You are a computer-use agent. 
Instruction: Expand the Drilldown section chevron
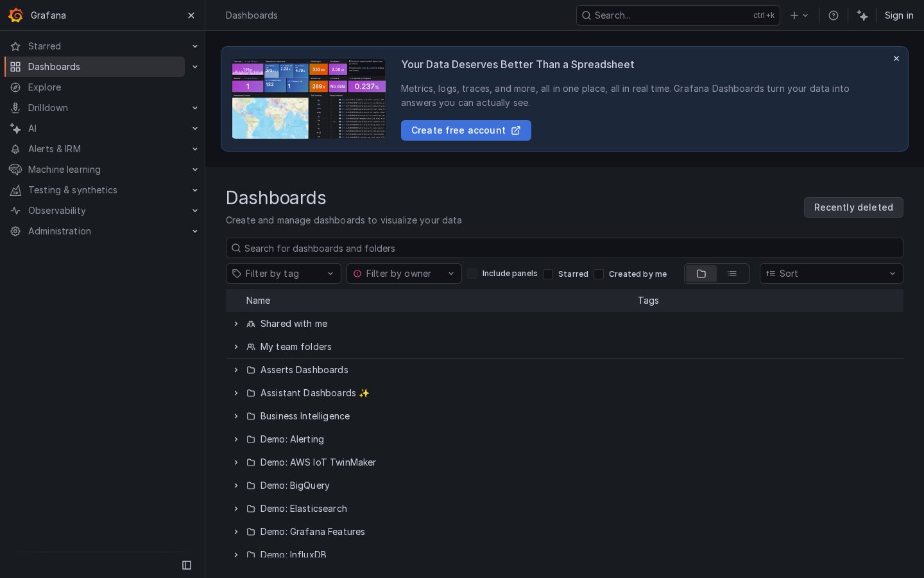point(195,108)
